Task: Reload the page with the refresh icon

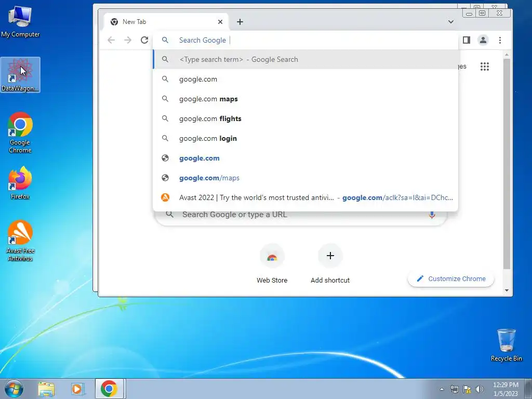Action: click(144, 40)
